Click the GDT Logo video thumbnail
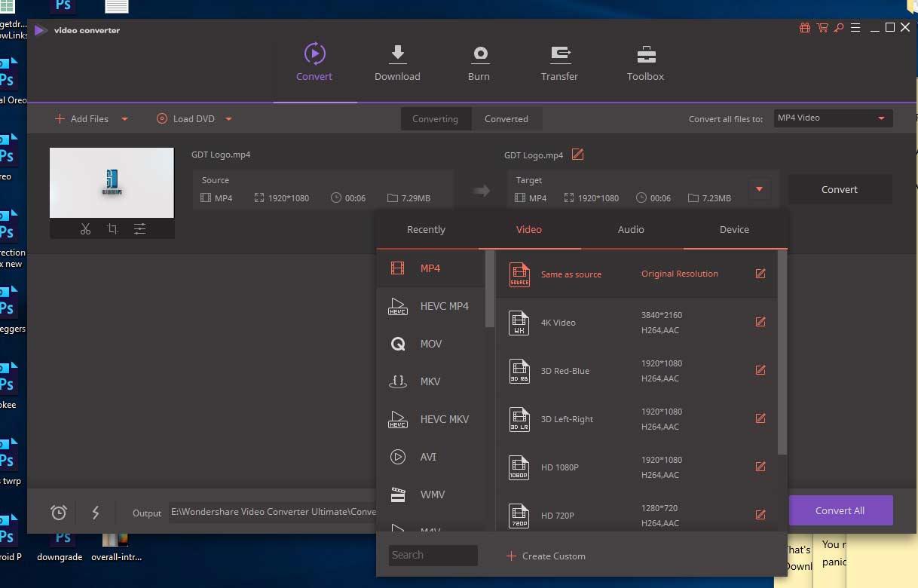The image size is (918, 588). coord(112,182)
